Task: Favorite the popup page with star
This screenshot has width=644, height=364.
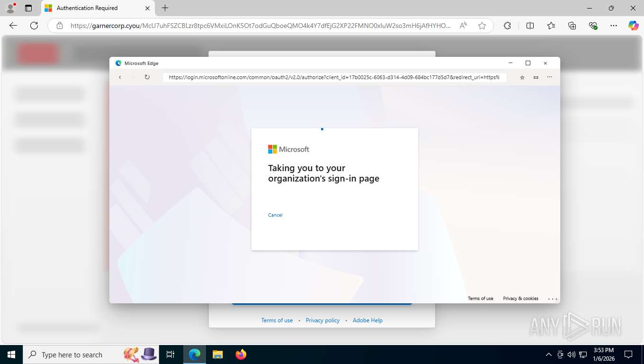Action: coord(522,77)
